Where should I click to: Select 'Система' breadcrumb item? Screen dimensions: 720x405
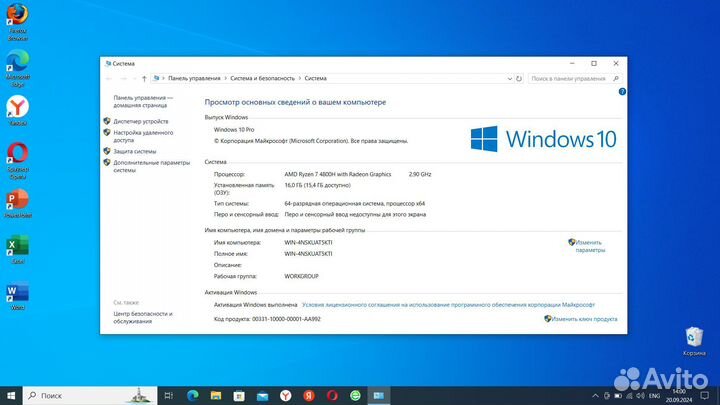316,79
